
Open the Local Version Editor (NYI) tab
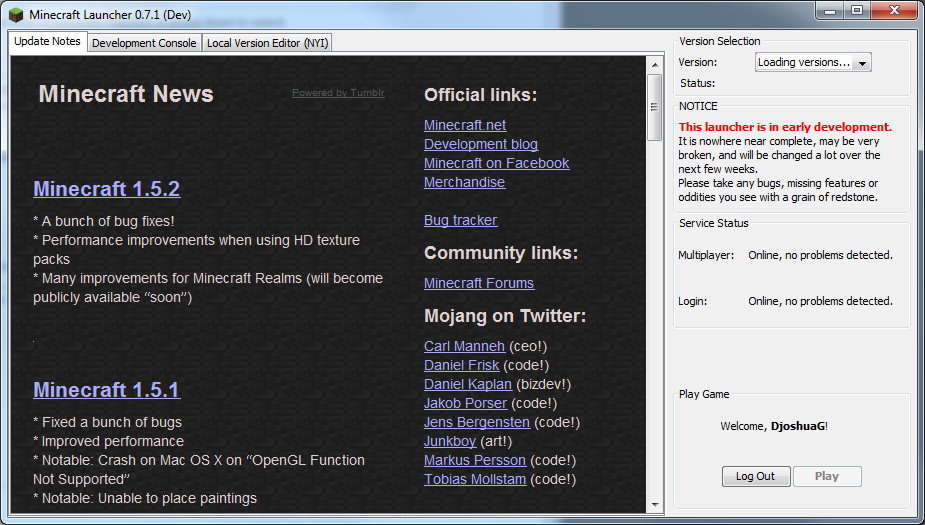pyautogui.click(x=267, y=43)
